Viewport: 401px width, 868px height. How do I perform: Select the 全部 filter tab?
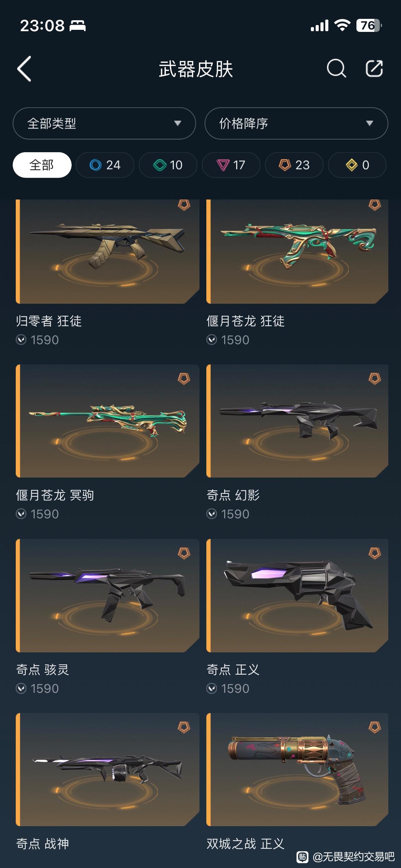[42, 165]
